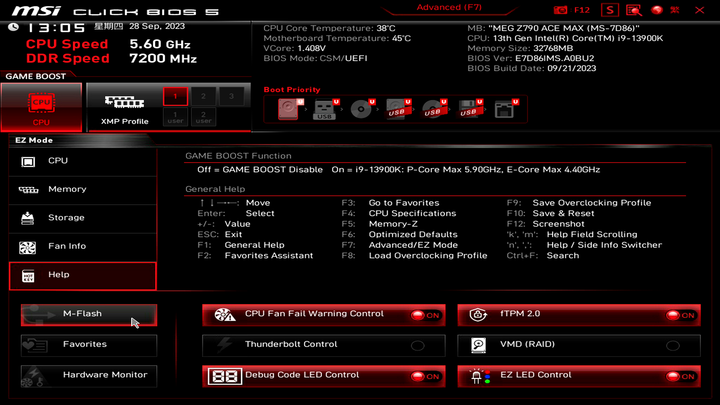Click the Debug Code 88 LED icon
This screenshot has height=405, width=720.
225,377
